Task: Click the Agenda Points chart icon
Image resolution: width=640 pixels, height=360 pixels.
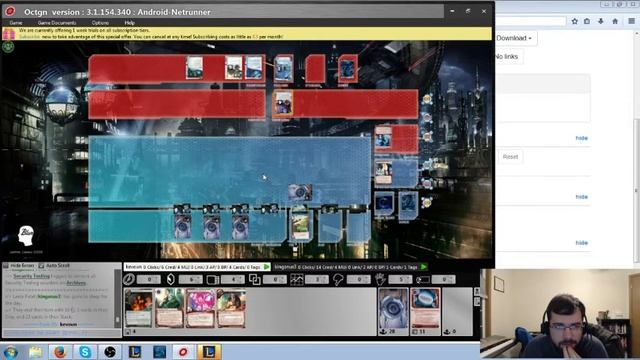Action: point(297,280)
